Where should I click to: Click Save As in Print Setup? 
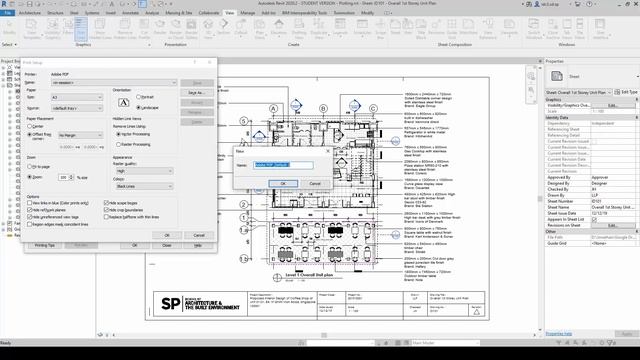coord(197,93)
